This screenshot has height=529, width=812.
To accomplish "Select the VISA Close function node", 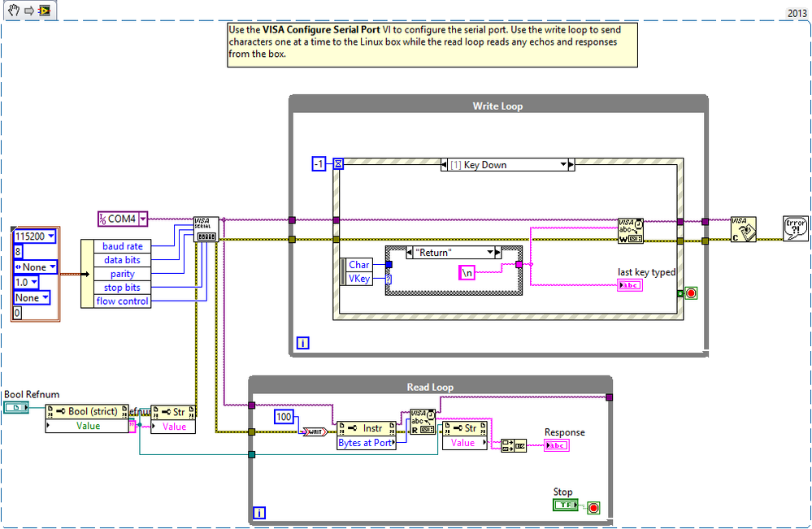I will pyautogui.click(x=743, y=229).
